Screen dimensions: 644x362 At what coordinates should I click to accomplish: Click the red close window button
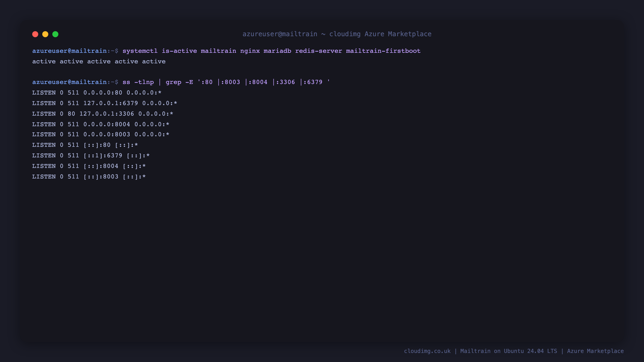[35, 34]
